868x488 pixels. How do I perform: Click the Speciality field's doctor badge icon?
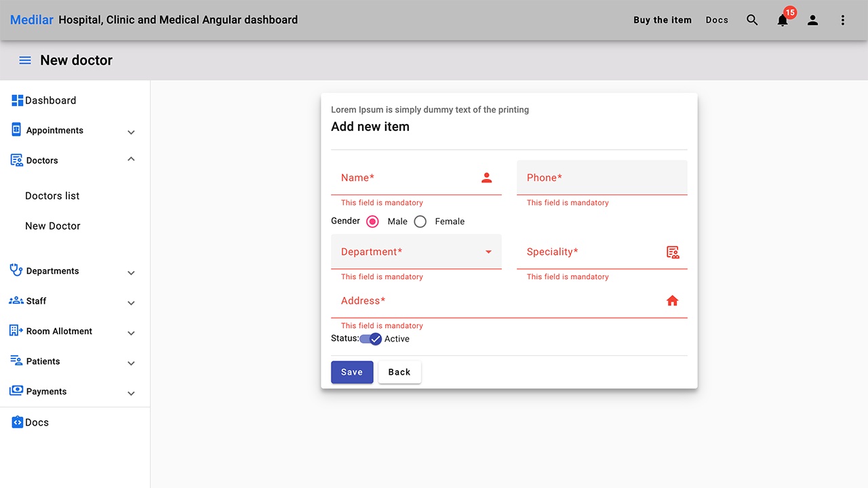pos(672,251)
